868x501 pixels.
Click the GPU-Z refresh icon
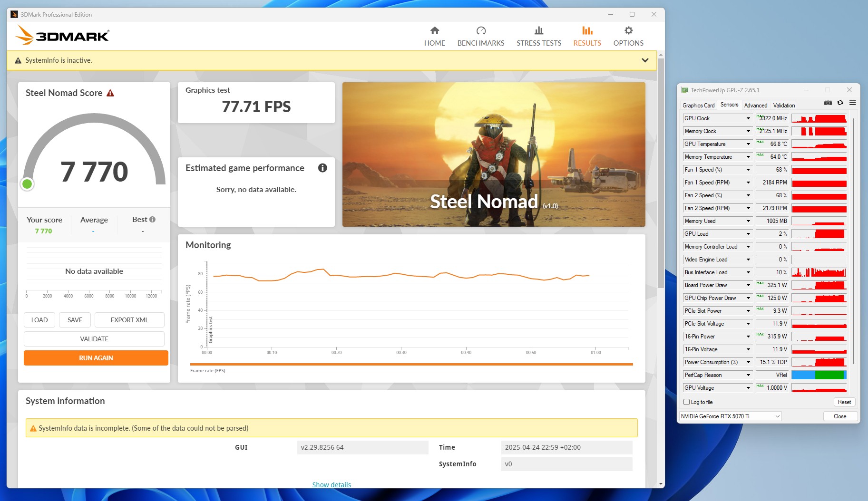click(x=840, y=103)
